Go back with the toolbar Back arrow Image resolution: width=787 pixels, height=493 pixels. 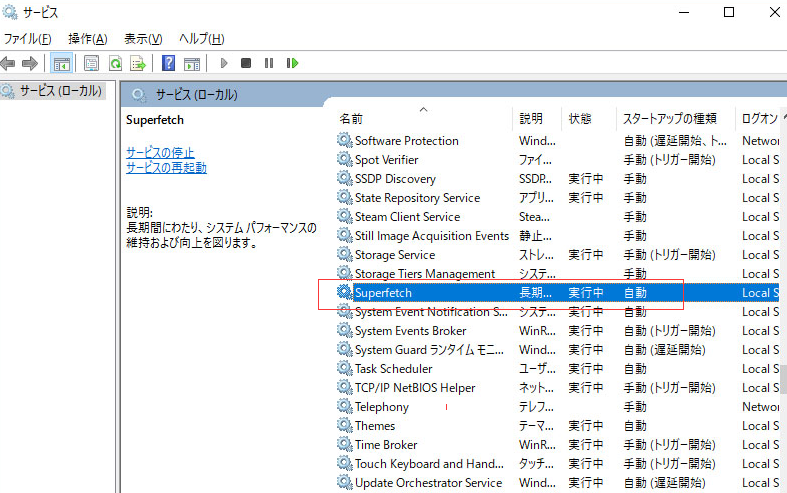[x=8, y=63]
